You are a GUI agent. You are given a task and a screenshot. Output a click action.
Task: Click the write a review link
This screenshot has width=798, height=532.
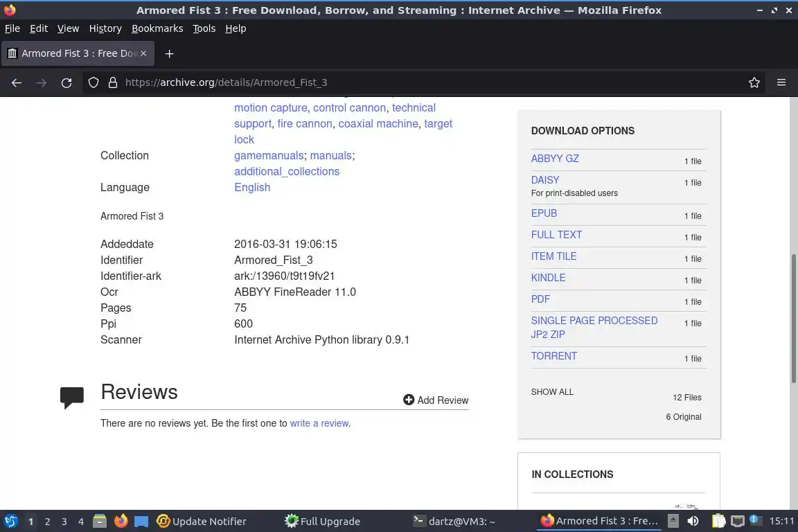click(319, 423)
